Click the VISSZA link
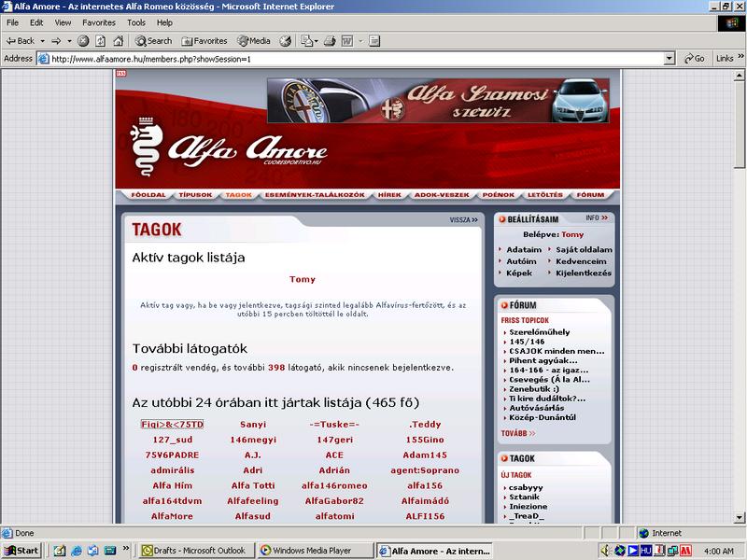Image resolution: width=747 pixels, height=560 pixels. coord(463,220)
